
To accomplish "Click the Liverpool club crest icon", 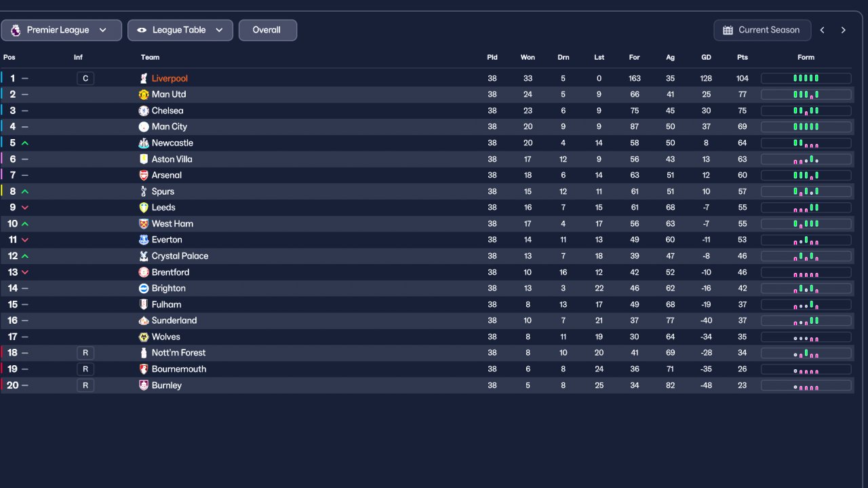I will 144,79.
